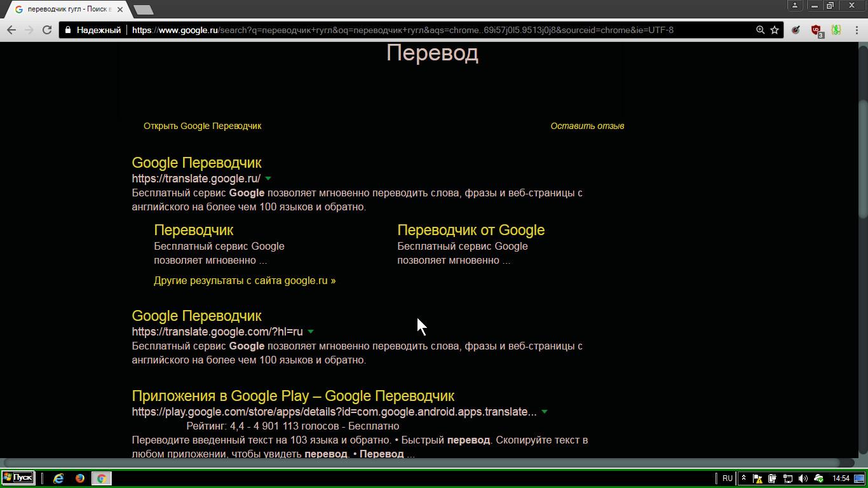Click the secure padlock icon

point(68,30)
